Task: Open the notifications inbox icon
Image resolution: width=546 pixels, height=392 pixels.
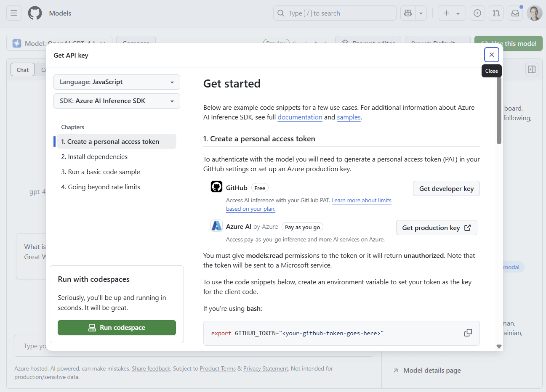Action: pos(515,13)
